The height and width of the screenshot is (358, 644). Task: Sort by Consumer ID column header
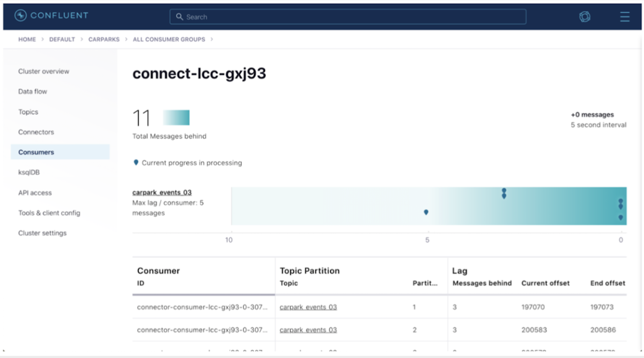pyautogui.click(x=140, y=283)
